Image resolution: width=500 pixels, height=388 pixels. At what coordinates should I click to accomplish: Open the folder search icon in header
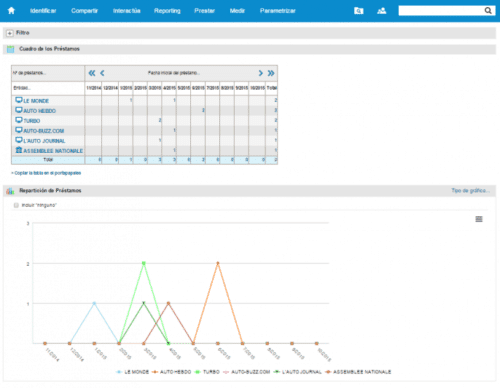coord(358,11)
